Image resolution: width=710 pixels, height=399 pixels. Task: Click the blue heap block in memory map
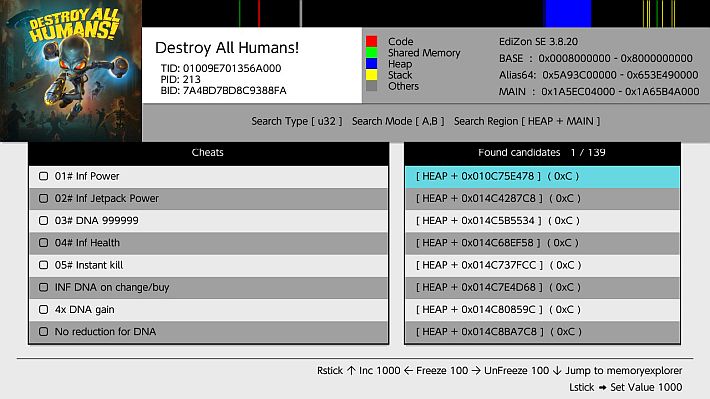[x=568, y=14]
